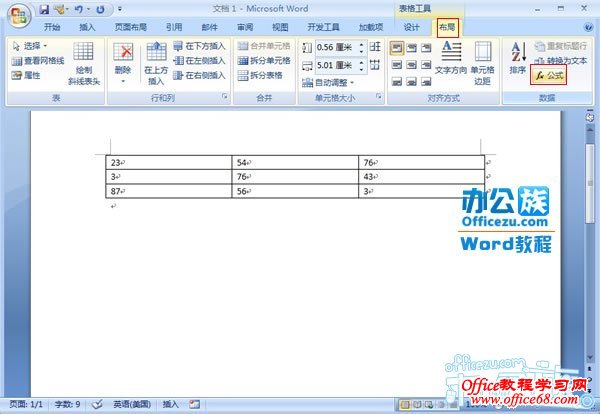The width and height of the screenshot is (600, 414).
Task: Click the quick print icon beside Save
Action: (x=59, y=9)
